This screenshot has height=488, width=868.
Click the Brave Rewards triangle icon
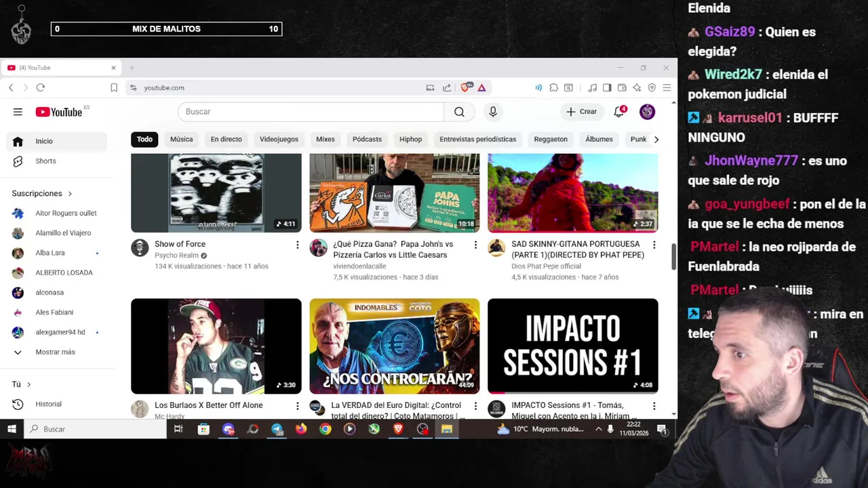tap(481, 87)
